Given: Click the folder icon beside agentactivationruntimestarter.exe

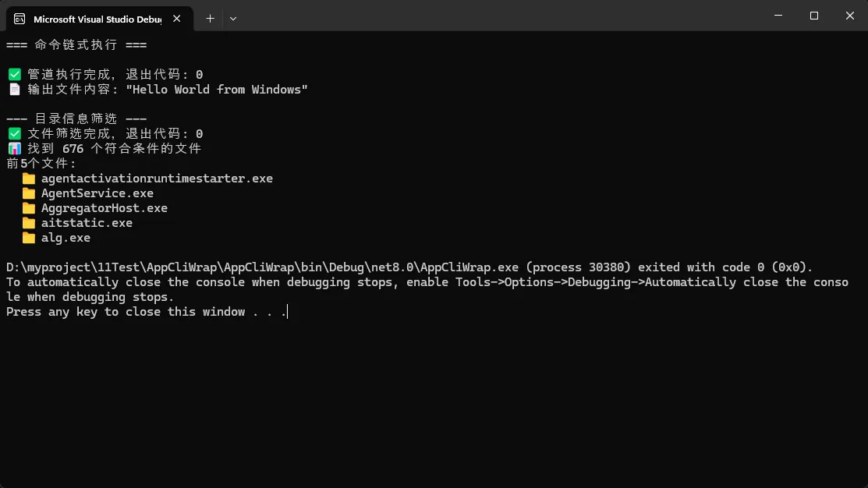Looking at the screenshot, I should pos(29,179).
